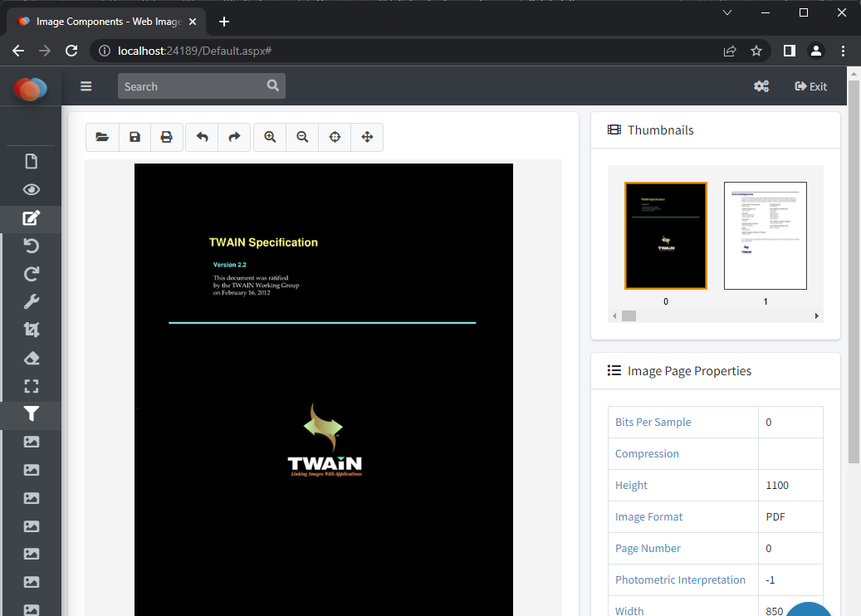Click the Image Format value PDF
Image resolution: width=861 pixels, height=616 pixels.
pyautogui.click(x=775, y=516)
